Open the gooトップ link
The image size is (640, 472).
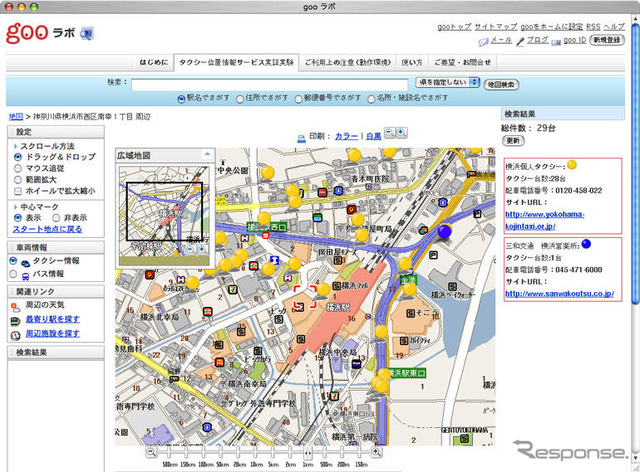click(454, 27)
